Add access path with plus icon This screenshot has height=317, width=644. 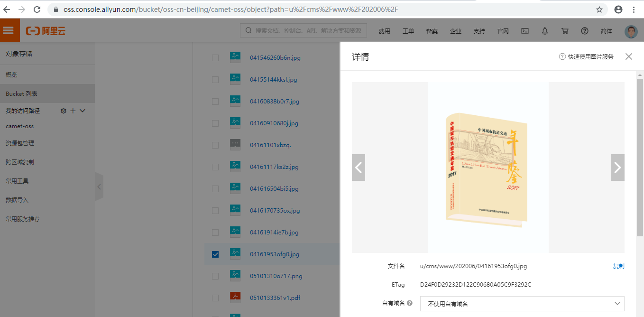tap(73, 111)
